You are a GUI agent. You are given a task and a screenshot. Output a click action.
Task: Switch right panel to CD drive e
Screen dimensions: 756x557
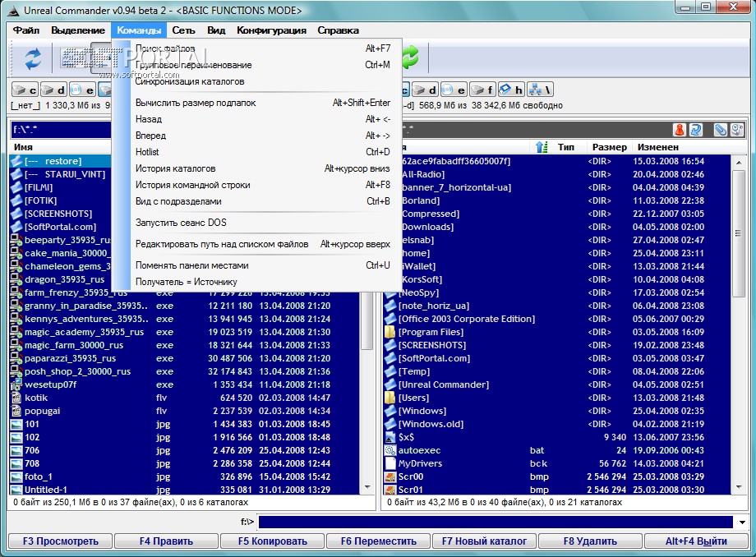(454, 90)
